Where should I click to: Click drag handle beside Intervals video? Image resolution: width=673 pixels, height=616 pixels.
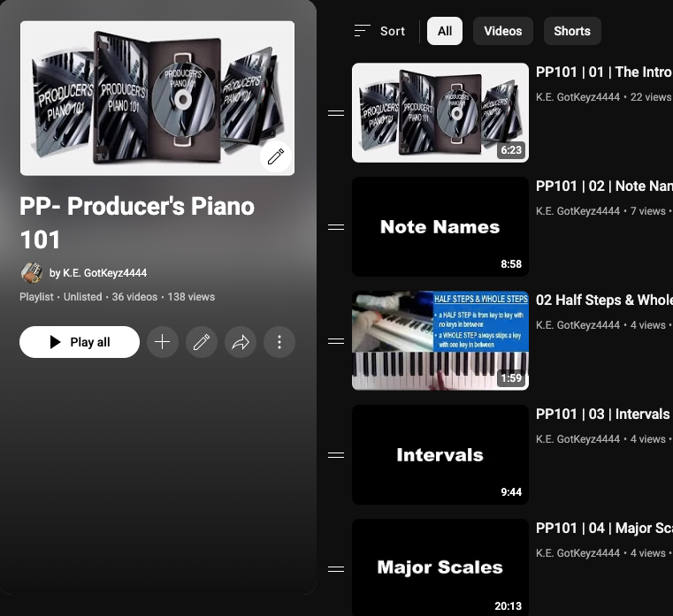click(336, 455)
